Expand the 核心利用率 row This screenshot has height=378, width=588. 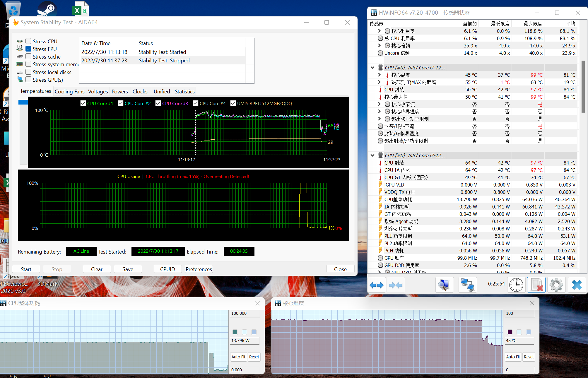tap(380, 31)
